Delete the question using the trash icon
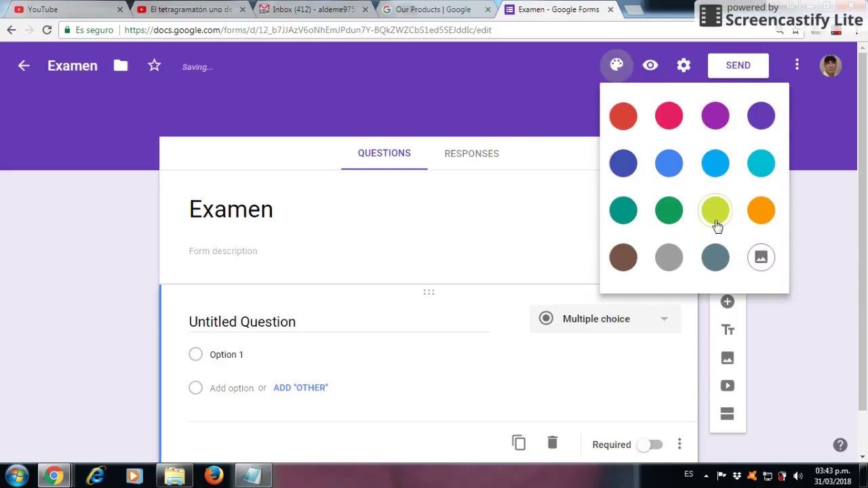The width and height of the screenshot is (868, 488). pos(552,443)
